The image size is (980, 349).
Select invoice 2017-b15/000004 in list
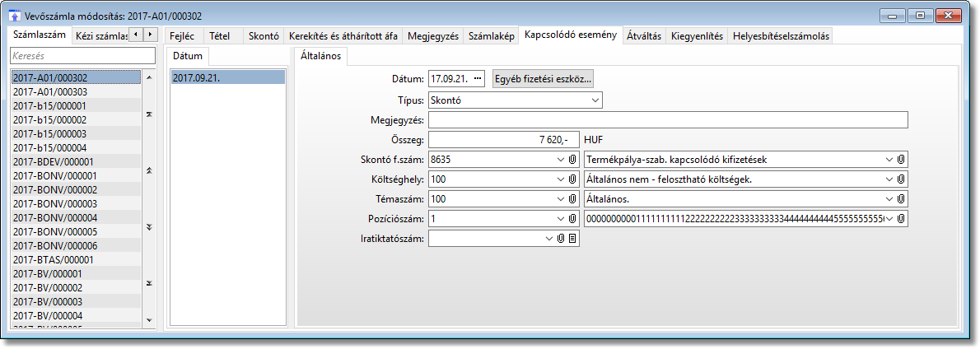[x=75, y=148]
